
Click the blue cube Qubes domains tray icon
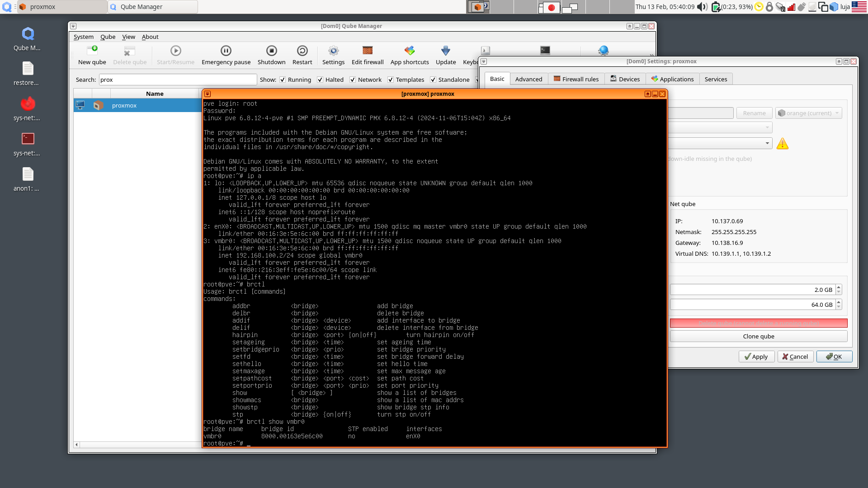[x=834, y=7]
